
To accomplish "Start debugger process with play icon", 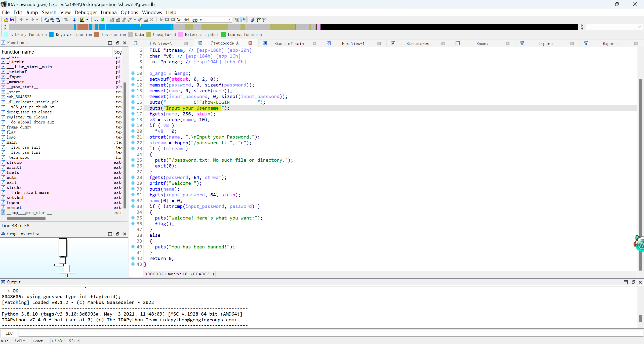I will click(161, 20).
